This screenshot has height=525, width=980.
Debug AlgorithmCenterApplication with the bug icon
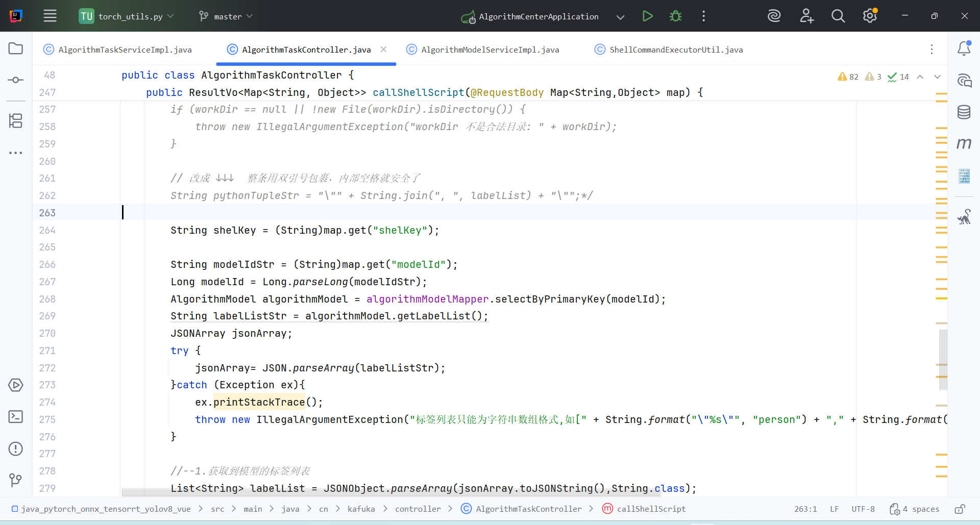(x=676, y=16)
